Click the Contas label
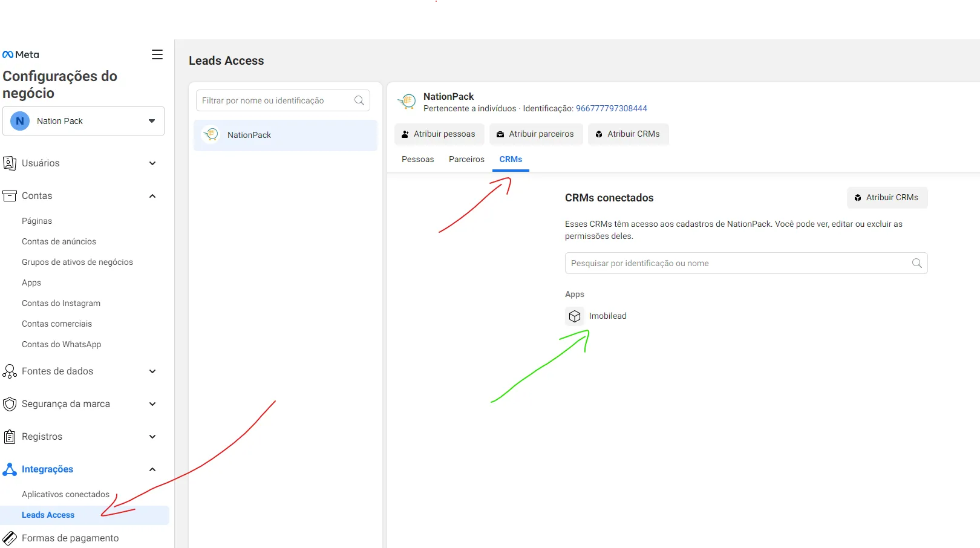Screen dimensions: 980x548 pyautogui.click(x=37, y=196)
